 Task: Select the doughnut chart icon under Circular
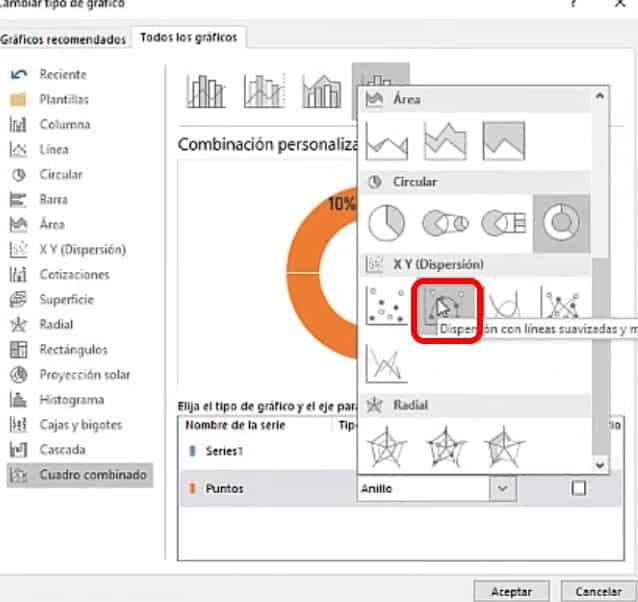[561, 222]
